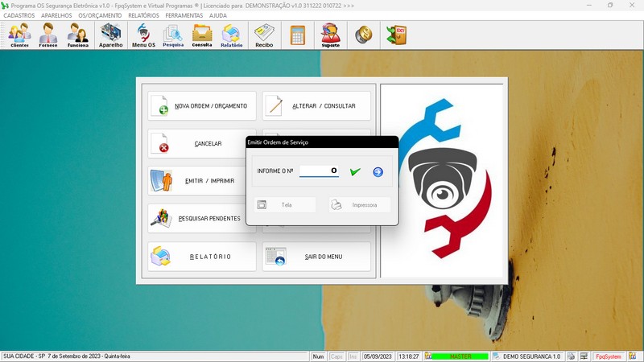This screenshot has width=644, height=362.
Task: Click SAIR DO MENU button
Action: (x=316, y=257)
